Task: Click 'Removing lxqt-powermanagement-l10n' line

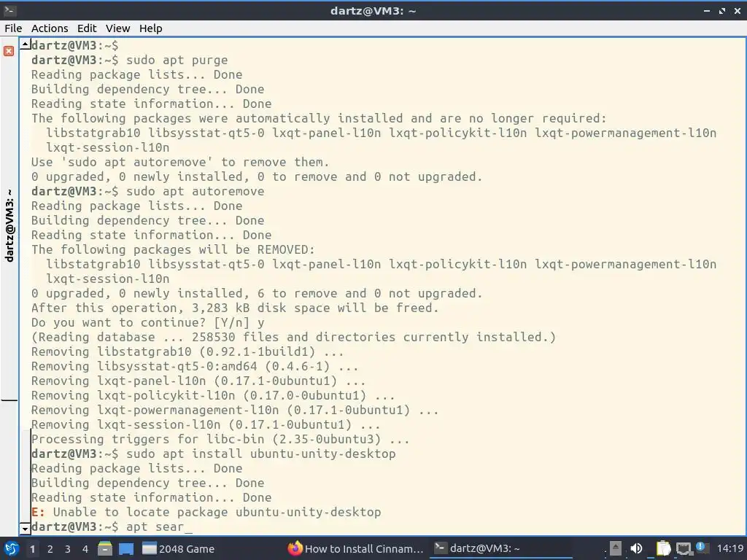Action: point(235,410)
